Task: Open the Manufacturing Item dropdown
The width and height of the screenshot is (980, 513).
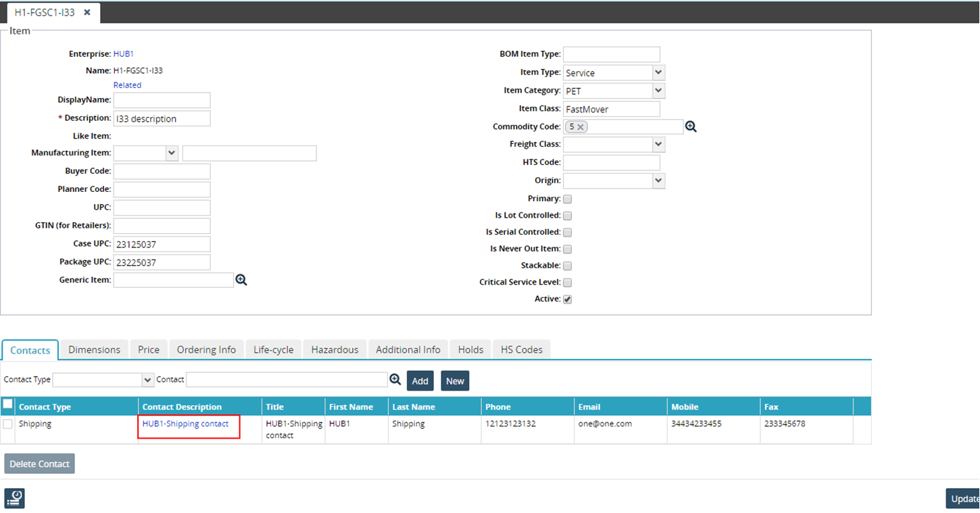Action: [x=172, y=153]
